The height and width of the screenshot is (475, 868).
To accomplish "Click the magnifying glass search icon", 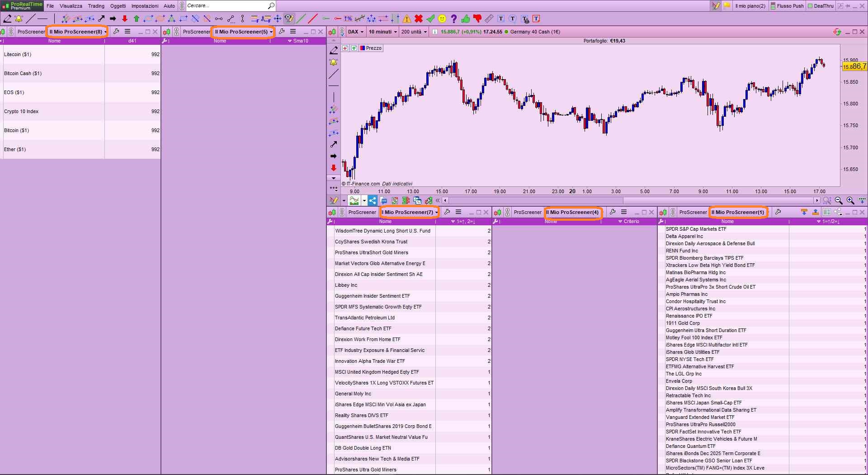I will tap(271, 6).
